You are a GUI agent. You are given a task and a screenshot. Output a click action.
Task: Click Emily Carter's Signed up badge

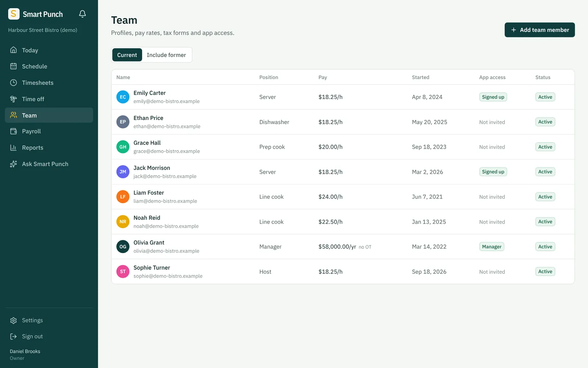(x=493, y=97)
